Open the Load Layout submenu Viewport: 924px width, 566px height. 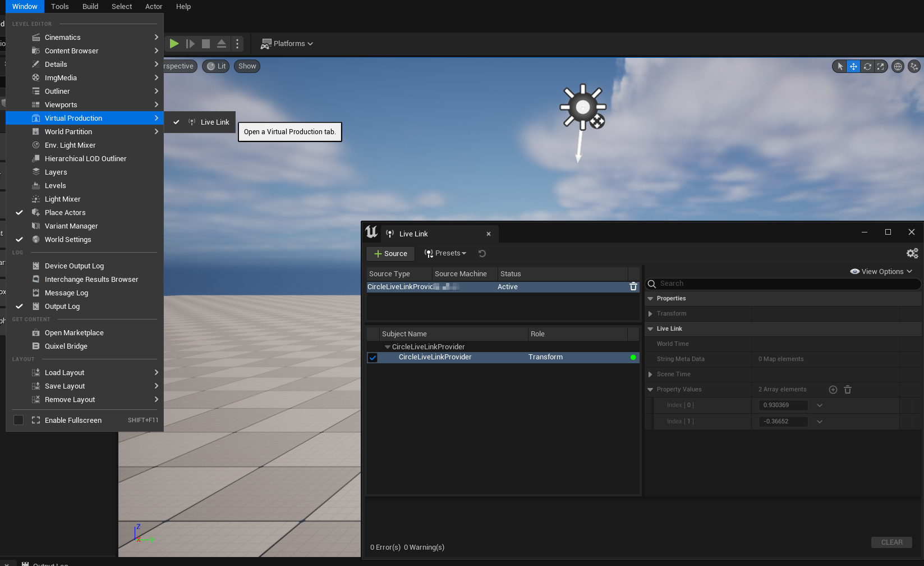(x=84, y=372)
